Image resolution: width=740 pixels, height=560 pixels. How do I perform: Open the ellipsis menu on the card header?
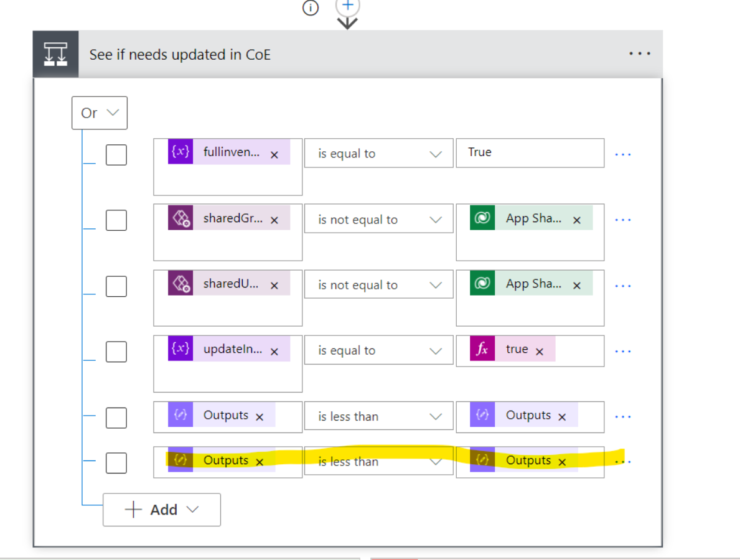[x=640, y=54]
